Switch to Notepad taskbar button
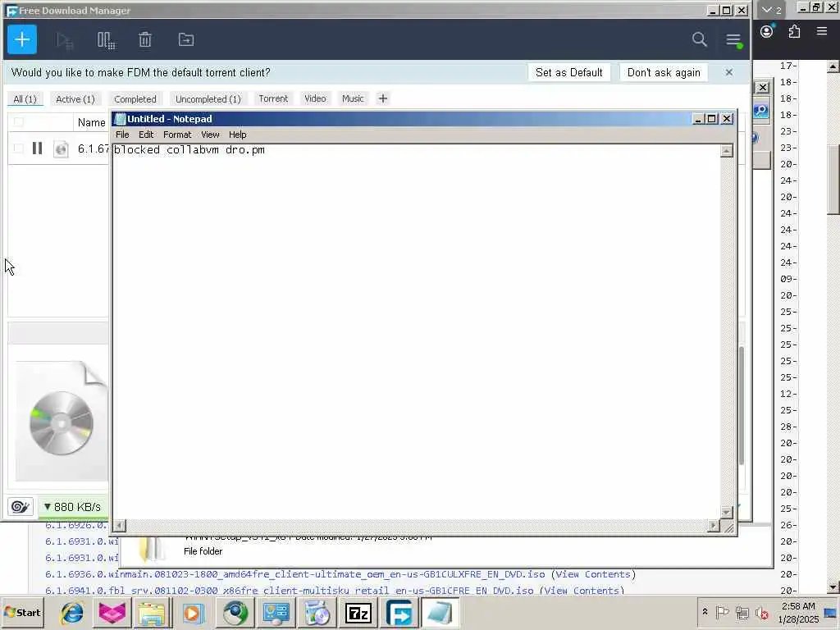This screenshot has height=630, width=840. (x=440, y=613)
